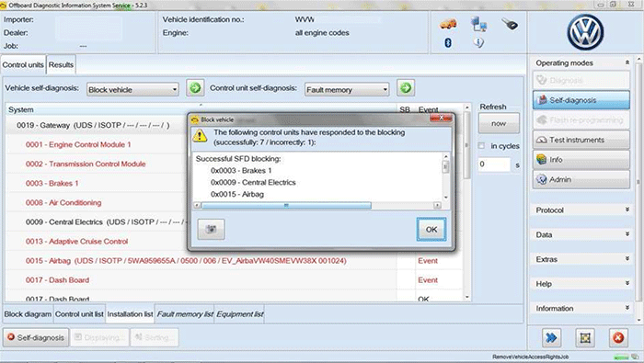Open the Equipment list tab
Viewport: 644px width, 363px height.
click(x=240, y=314)
